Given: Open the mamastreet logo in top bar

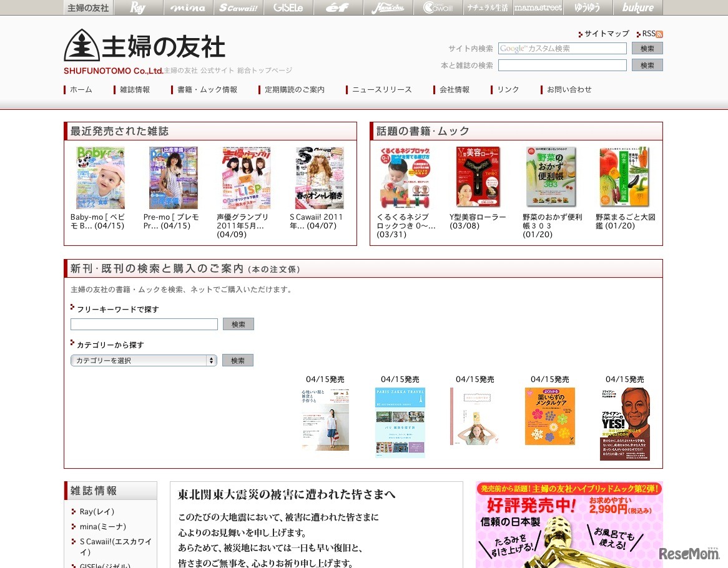Looking at the screenshot, I should pos(538,7).
